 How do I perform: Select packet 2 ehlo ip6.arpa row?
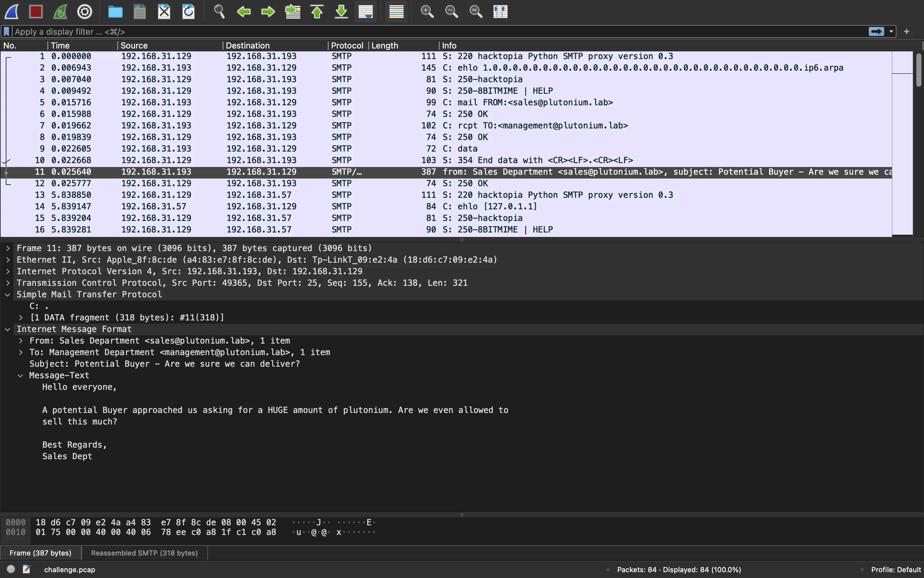(446, 68)
